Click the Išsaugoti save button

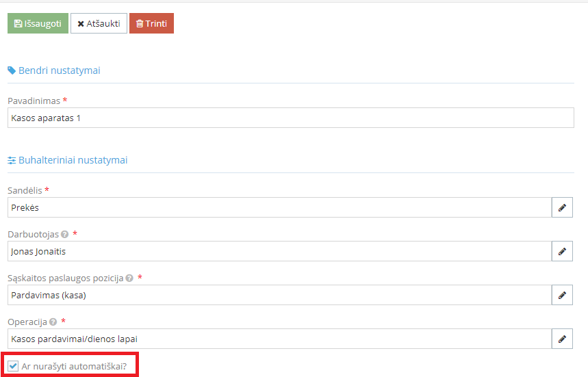[x=38, y=23]
